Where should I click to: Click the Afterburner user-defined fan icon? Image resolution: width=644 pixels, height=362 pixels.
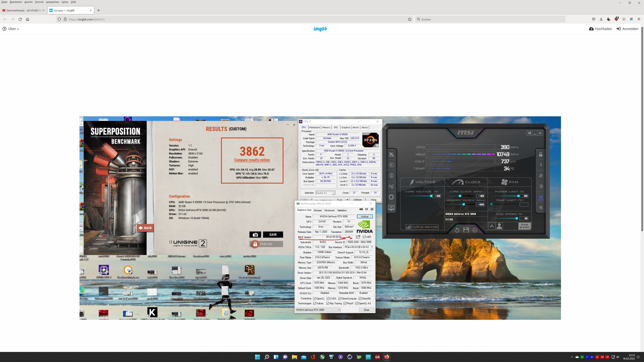[x=499, y=226]
